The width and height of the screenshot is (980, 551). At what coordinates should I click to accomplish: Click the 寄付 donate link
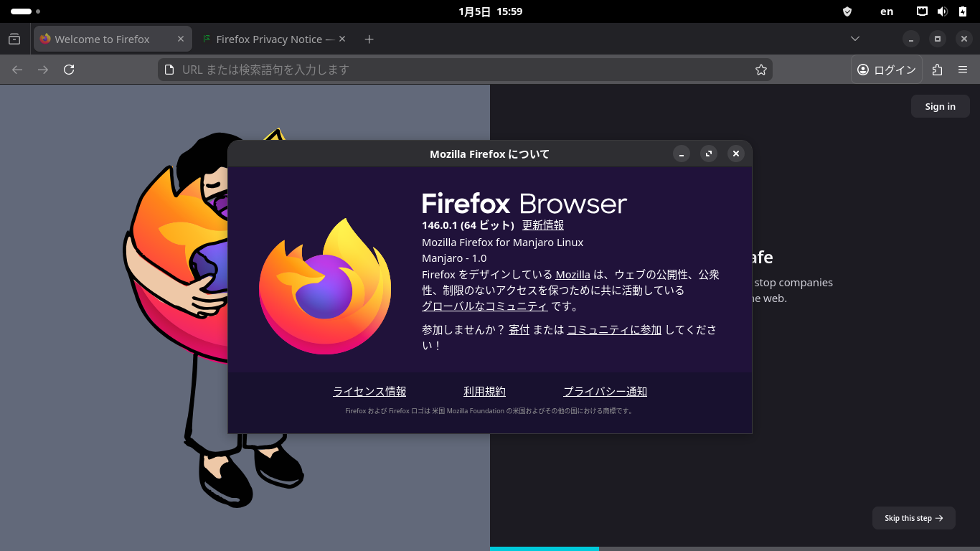tap(519, 329)
